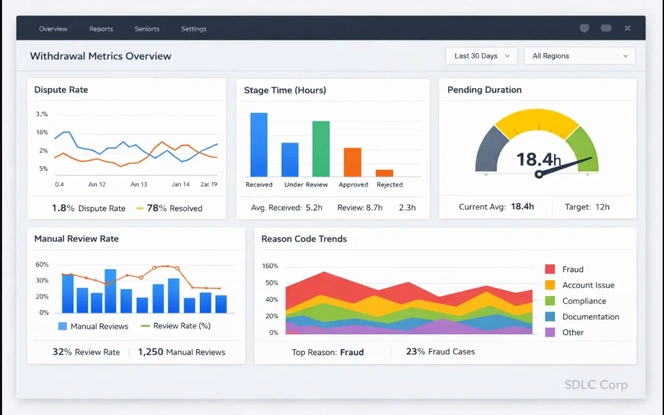Screen dimensions: 664x415
Task: Click the Account Issue orange legend swatch
Action: click(x=550, y=285)
